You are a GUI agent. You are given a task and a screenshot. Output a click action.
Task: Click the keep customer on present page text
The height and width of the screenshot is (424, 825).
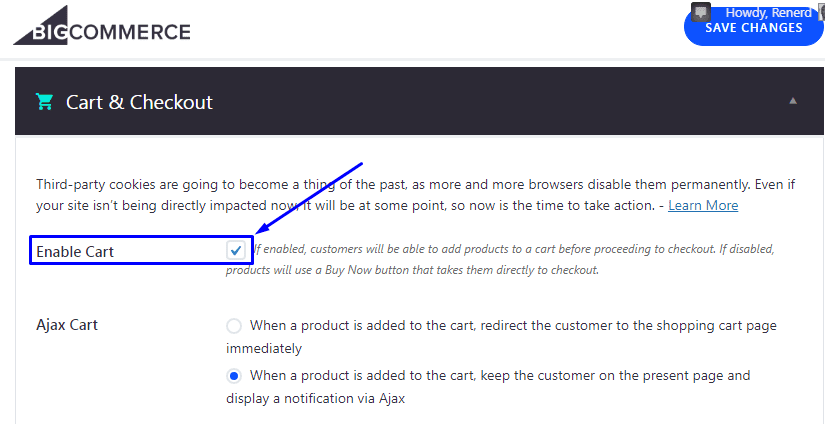(x=488, y=387)
